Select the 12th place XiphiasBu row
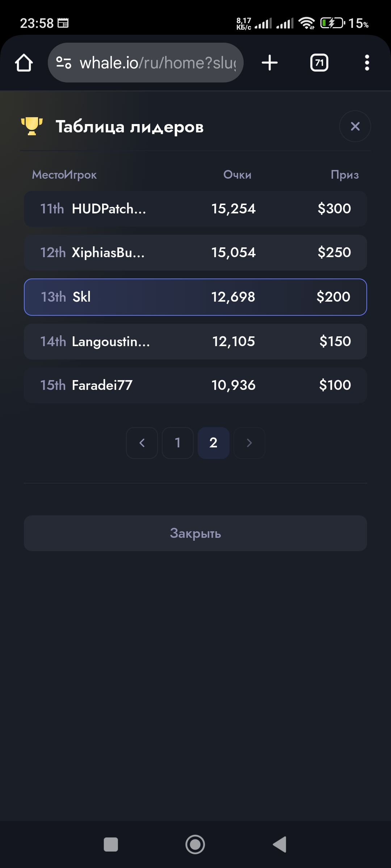 (x=195, y=253)
